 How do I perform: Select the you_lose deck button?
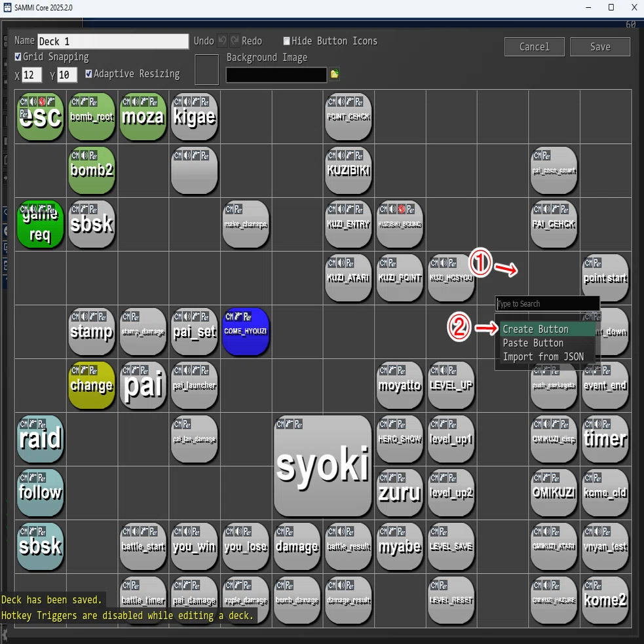[x=246, y=546]
